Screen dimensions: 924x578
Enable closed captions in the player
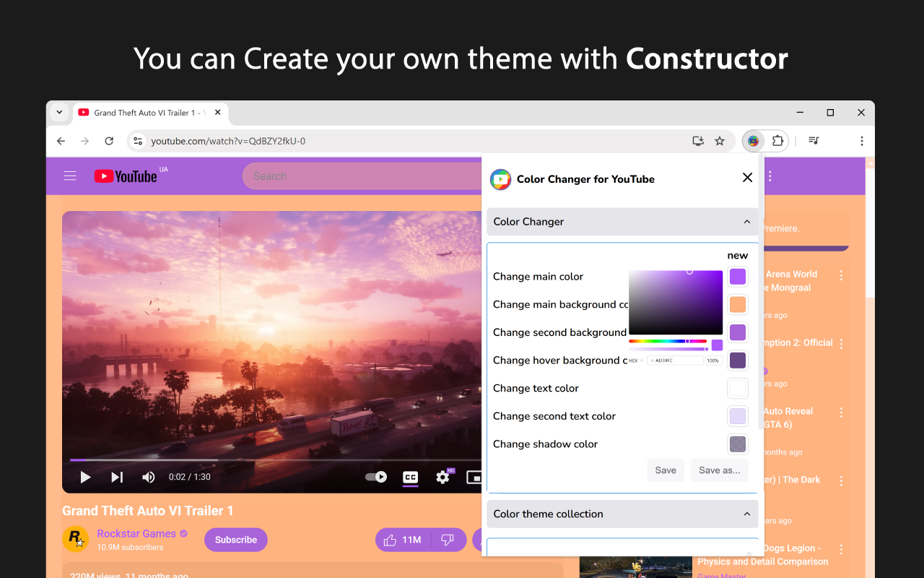[x=410, y=477]
